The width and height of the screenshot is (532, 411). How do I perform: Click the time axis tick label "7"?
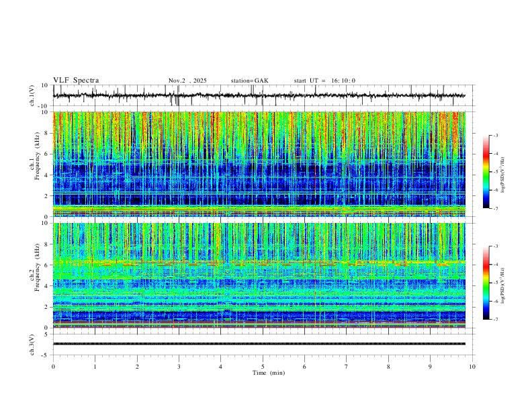[x=347, y=367]
